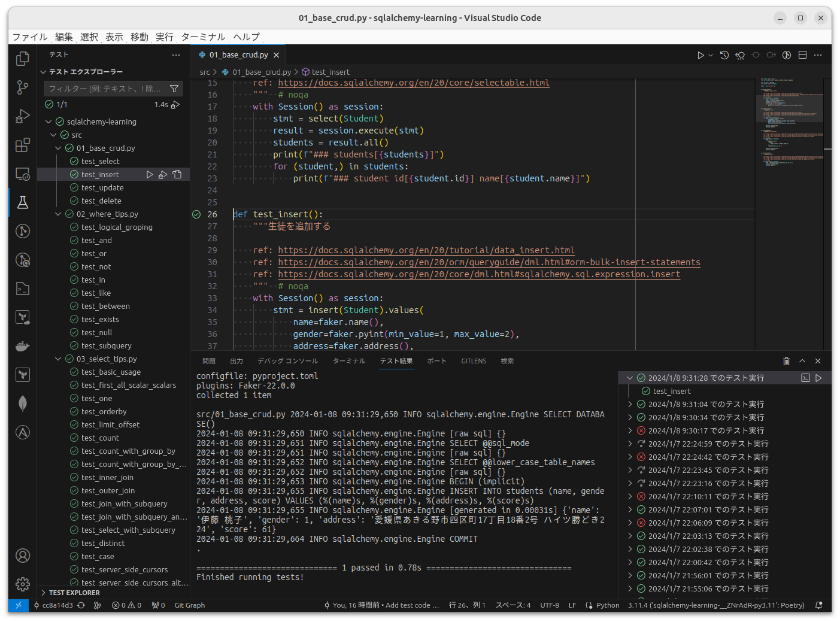
Task: Collapse the 02_where_tips.py test group
Action: coord(59,214)
